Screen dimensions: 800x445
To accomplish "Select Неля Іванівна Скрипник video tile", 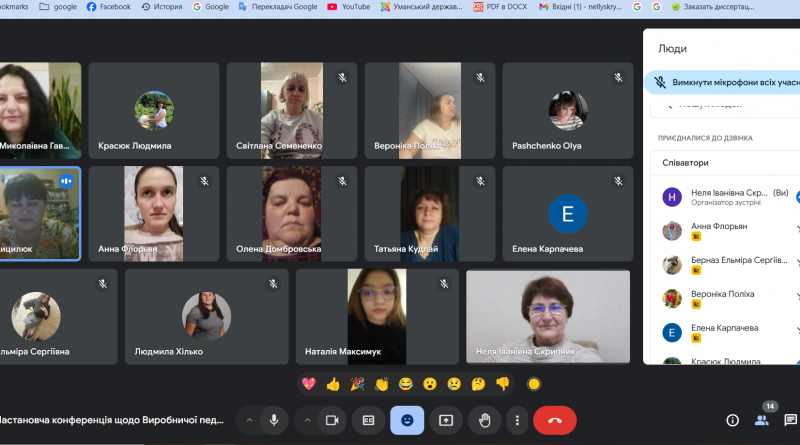I will [548, 316].
